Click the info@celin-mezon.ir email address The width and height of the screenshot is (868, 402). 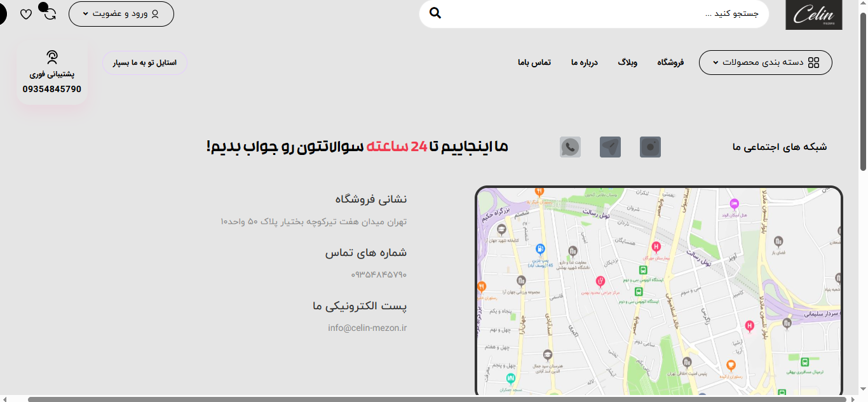367,328
